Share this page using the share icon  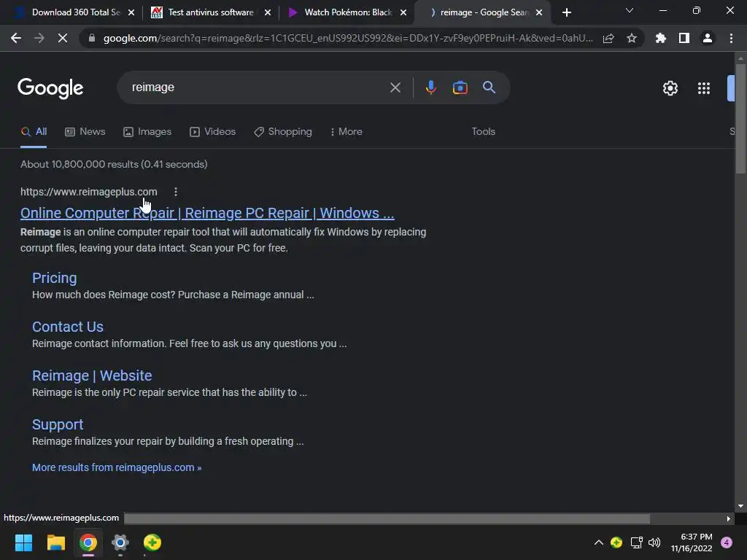tap(608, 38)
